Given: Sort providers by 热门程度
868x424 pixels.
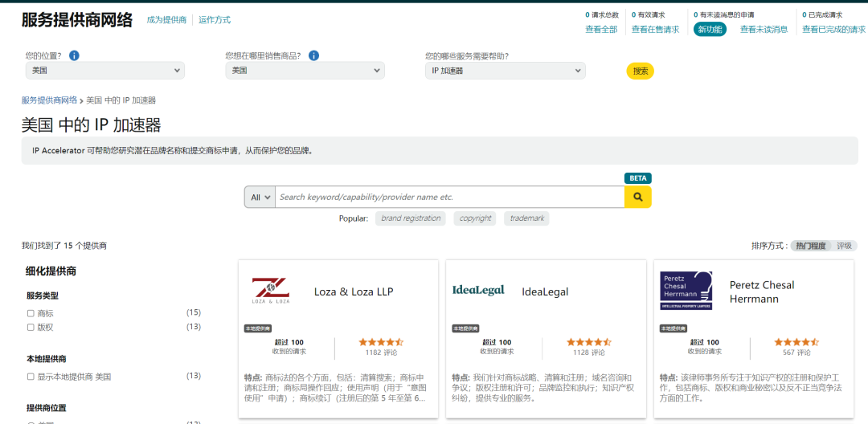Looking at the screenshot, I should [811, 246].
